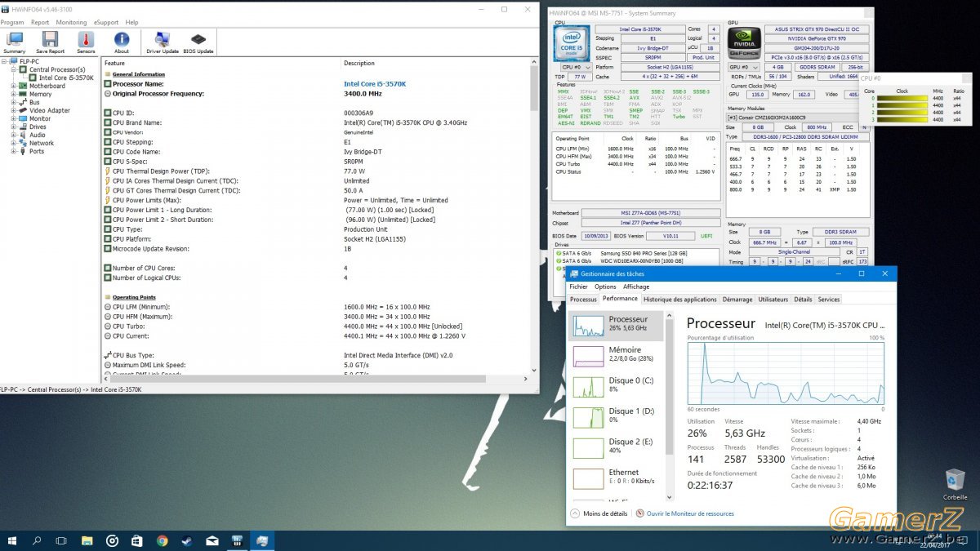Click the Save Report floppy icon
This screenshot has width=980, height=551.
[x=50, y=39]
